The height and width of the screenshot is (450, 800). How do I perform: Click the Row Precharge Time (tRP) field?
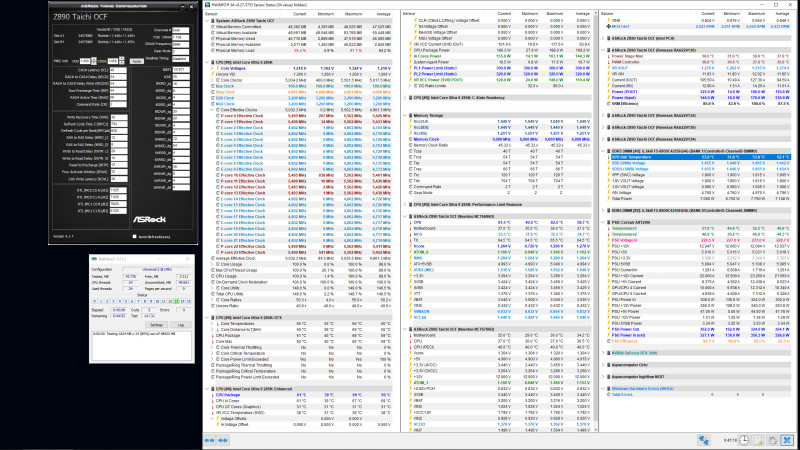[118, 91]
